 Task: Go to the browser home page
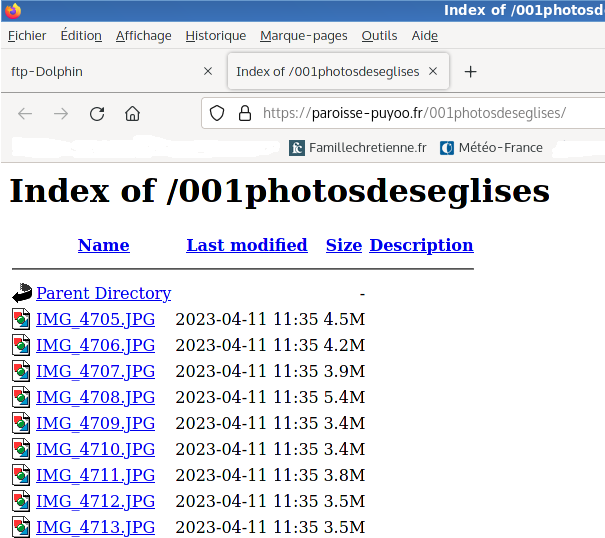[132, 113]
